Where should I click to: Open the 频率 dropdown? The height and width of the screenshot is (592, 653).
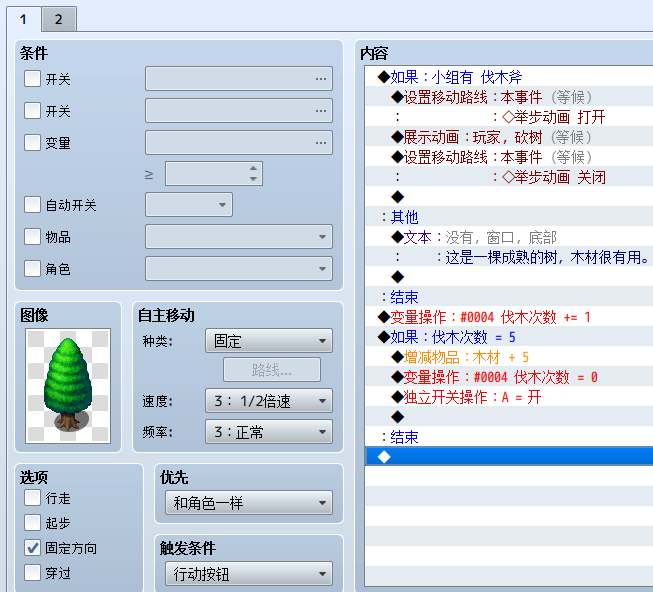pyautogui.click(x=269, y=432)
